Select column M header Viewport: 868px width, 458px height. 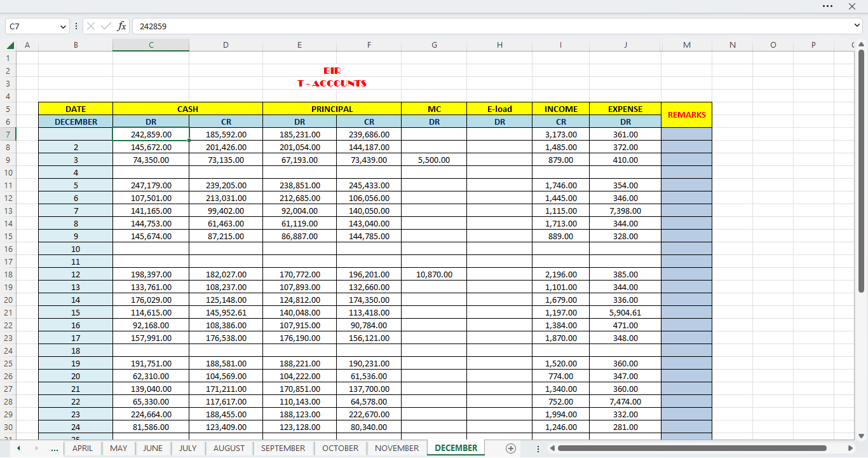tap(687, 45)
